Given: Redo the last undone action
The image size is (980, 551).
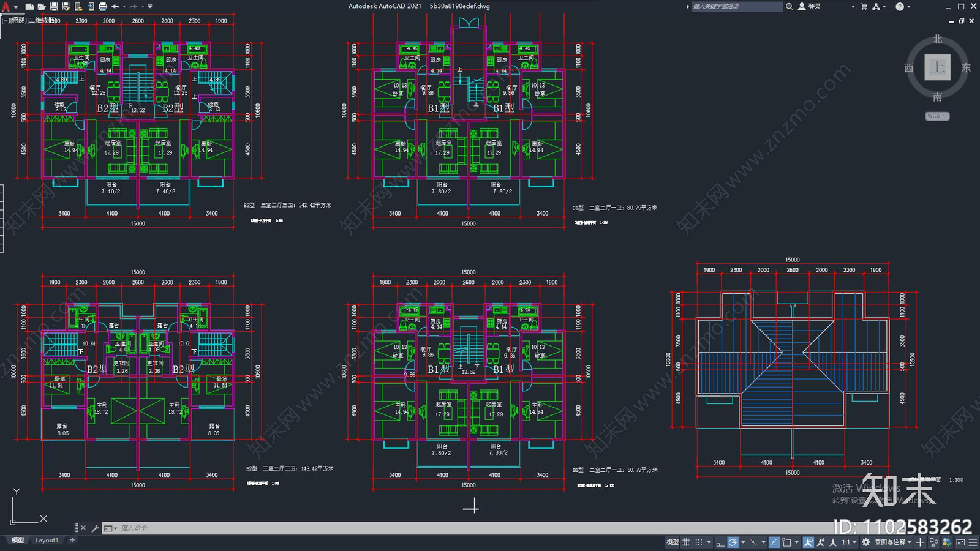Looking at the screenshot, I should pyautogui.click(x=134, y=6).
